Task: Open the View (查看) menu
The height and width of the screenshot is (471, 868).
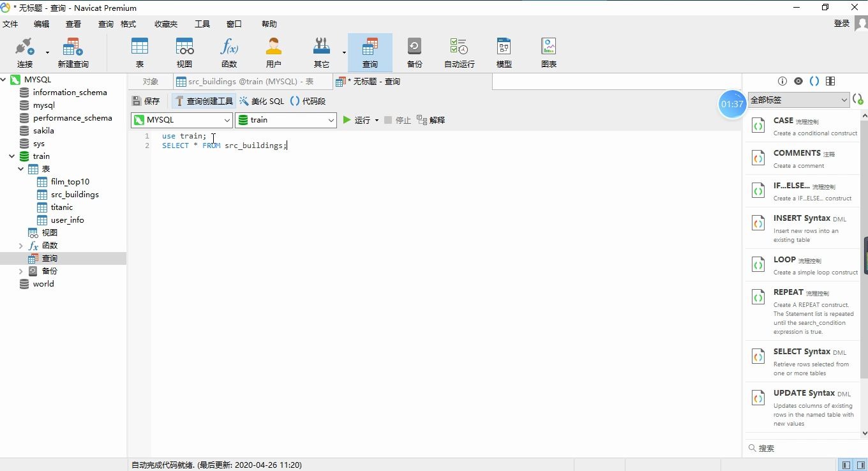Action: point(73,24)
